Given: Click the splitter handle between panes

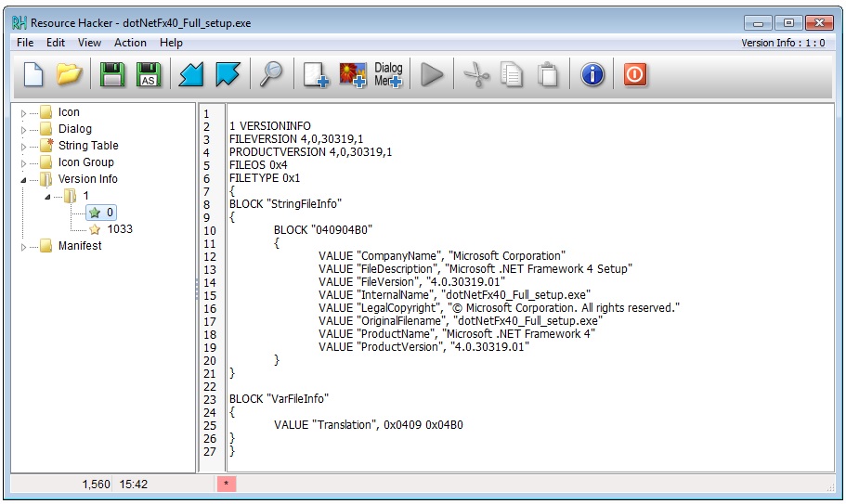Looking at the screenshot, I should (x=197, y=289).
